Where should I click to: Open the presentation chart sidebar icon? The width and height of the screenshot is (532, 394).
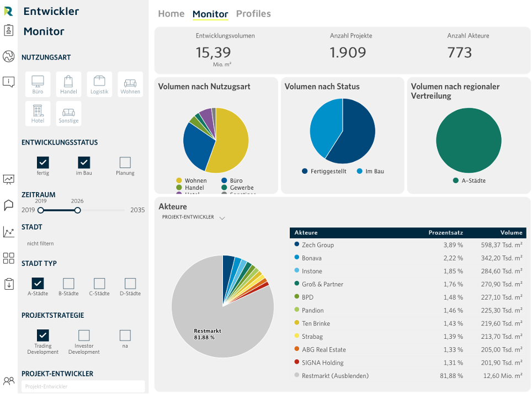click(x=8, y=179)
